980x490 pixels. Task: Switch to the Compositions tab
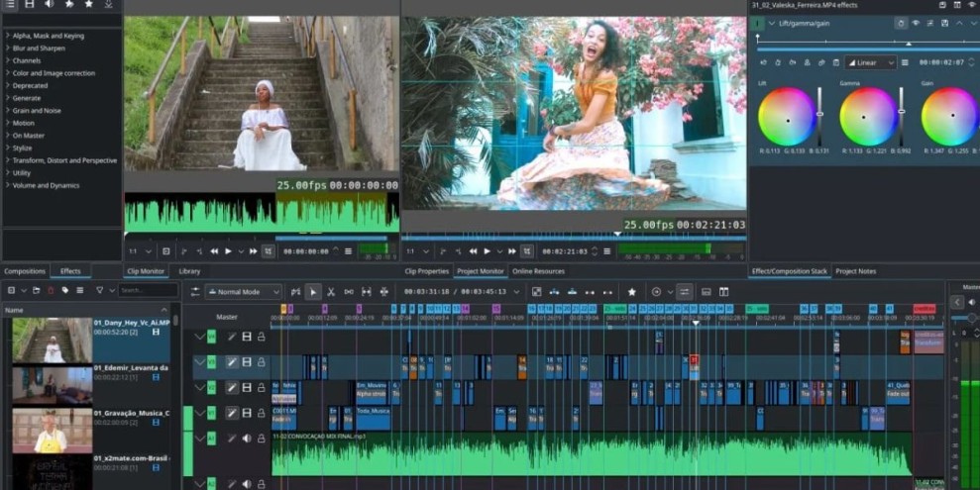[x=25, y=271]
